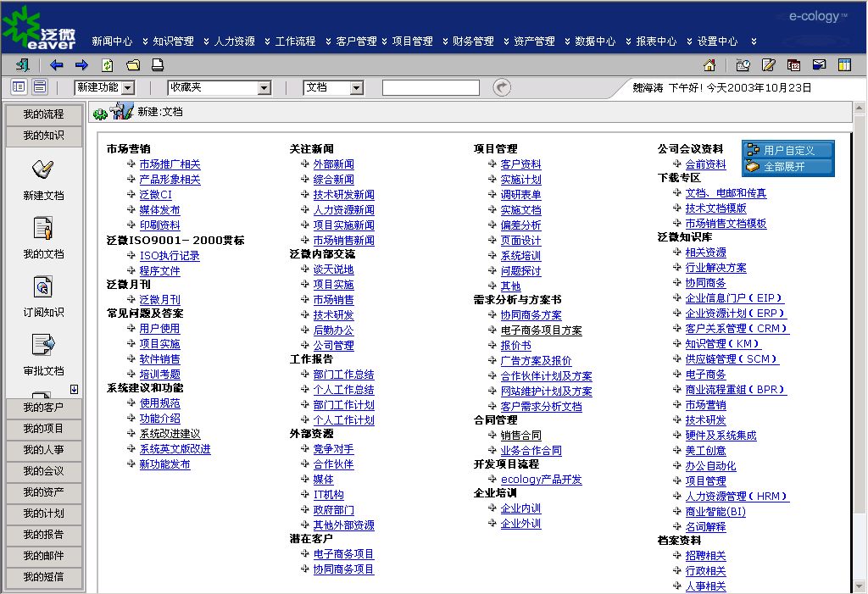868x594 pixels.
Task: Go forward with the blue right arrow
Action: click(81, 65)
